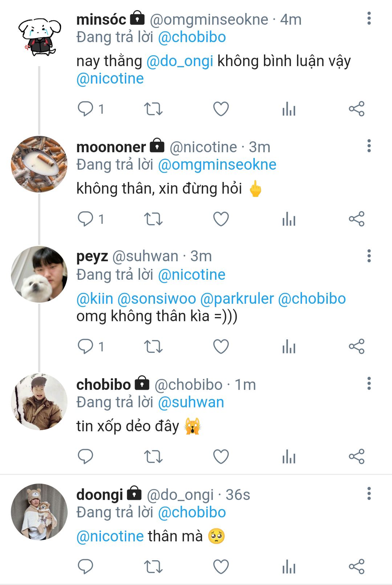Like moononer's reply with the heart
This screenshot has height=585, width=392.
point(221,219)
